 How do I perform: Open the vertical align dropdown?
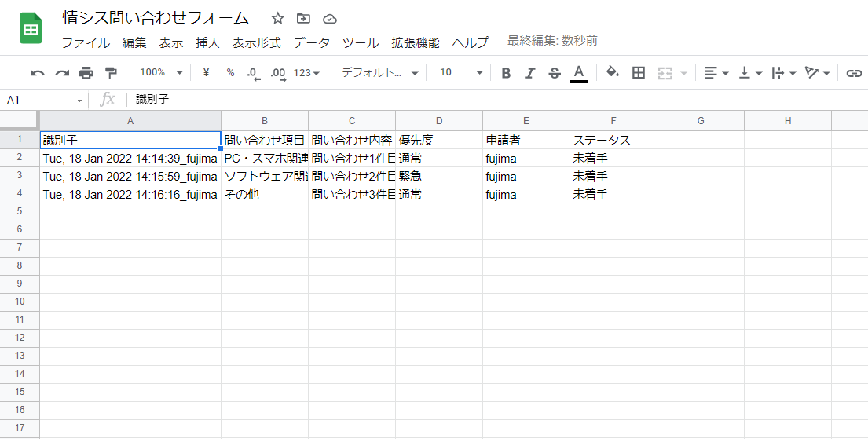[751, 72]
